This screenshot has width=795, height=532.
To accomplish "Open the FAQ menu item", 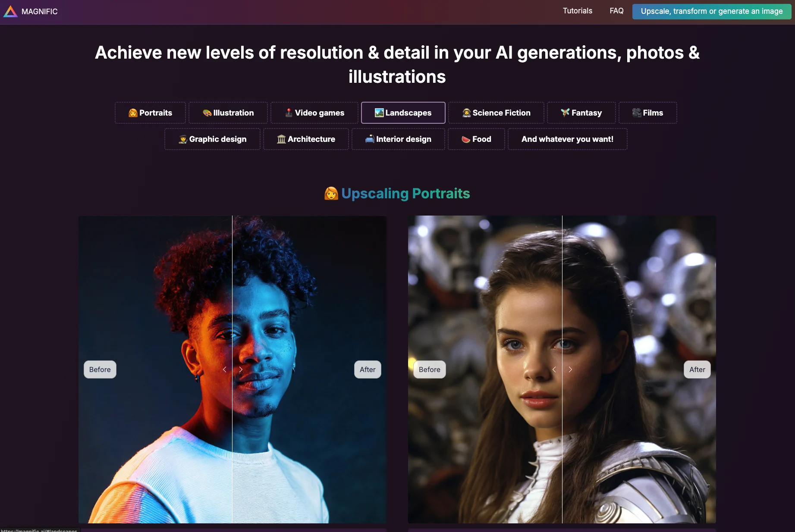I will [616, 11].
